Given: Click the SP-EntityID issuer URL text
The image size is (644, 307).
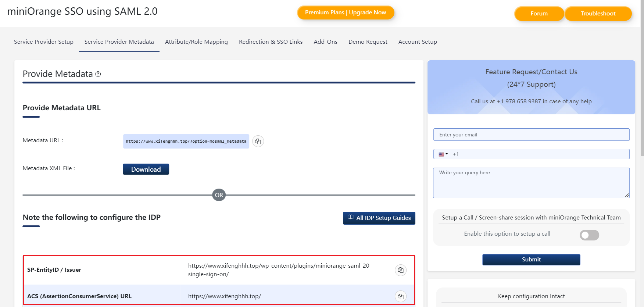Looking at the screenshot, I should 280,270.
